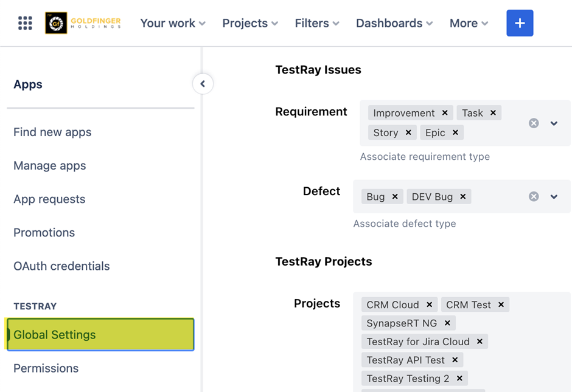This screenshot has width=572, height=392.
Task: Open the app switcher grid icon
Action: (x=25, y=23)
